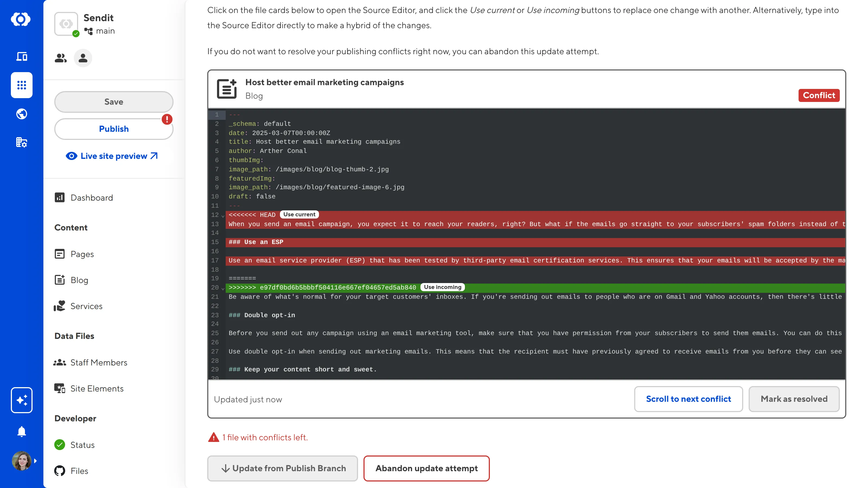This screenshot has height=488, width=868.
Task: Open the AI sparkle assistant icon
Action: point(22,400)
